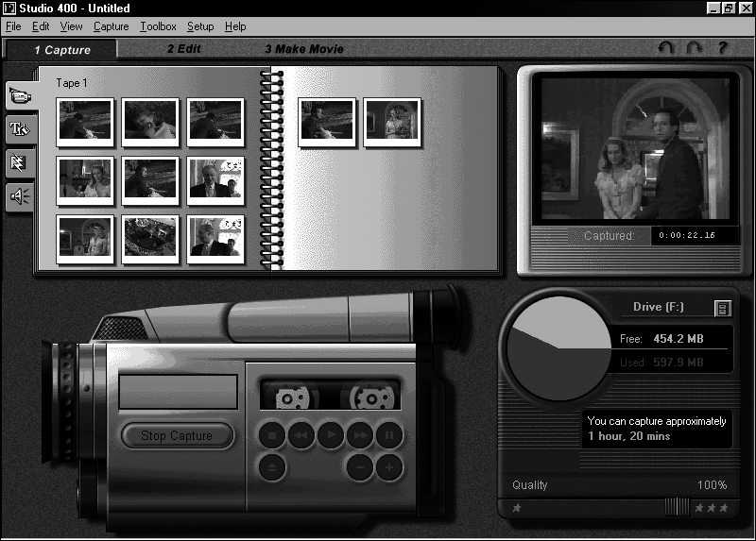Open the Setup menu
This screenshot has height=541, width=756.
point(200,26)
